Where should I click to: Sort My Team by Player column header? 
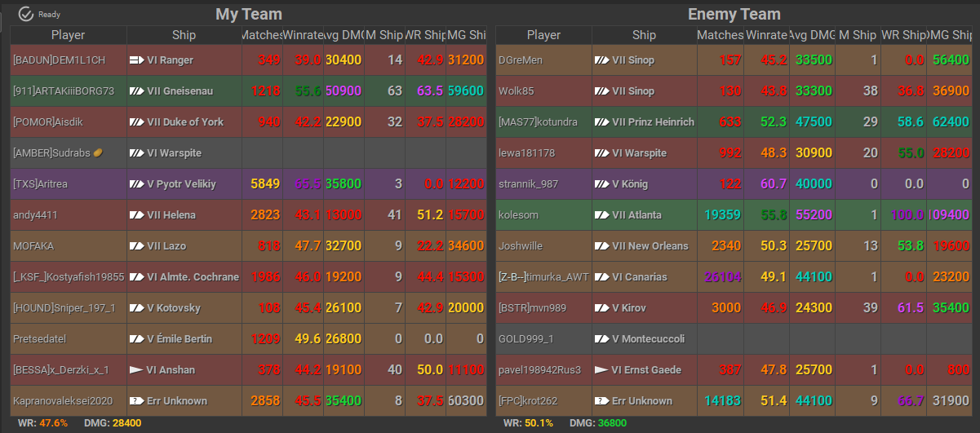click(68, 35)
